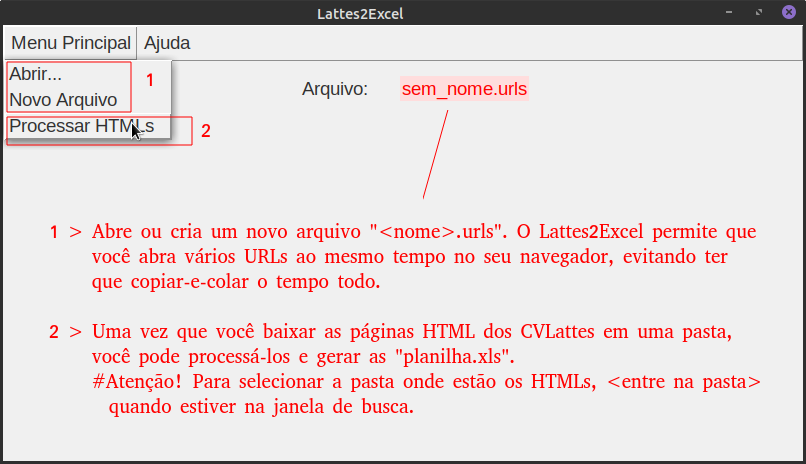The height and width of the screenshot is (464, 806).
Task: Click the Lattes2Excel title bar text
Action: (360, 14)
